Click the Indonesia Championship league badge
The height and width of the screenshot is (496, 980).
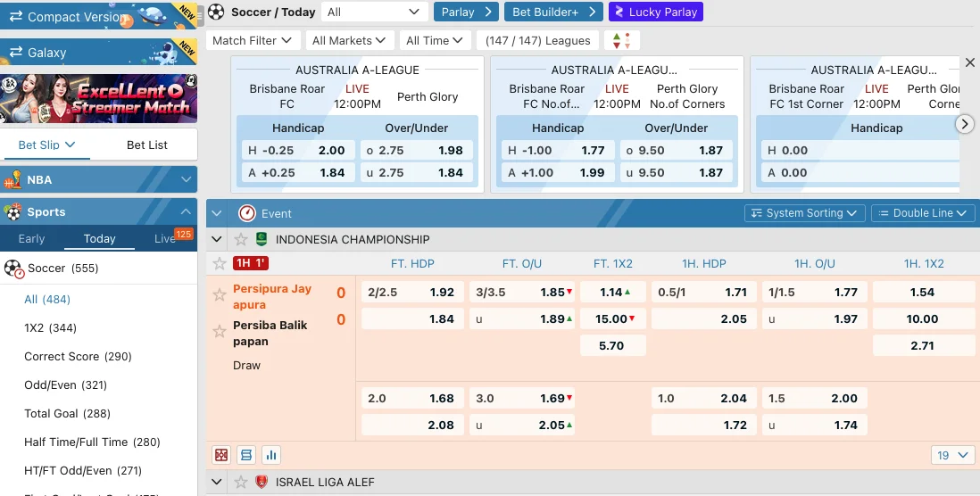[262, 239]
